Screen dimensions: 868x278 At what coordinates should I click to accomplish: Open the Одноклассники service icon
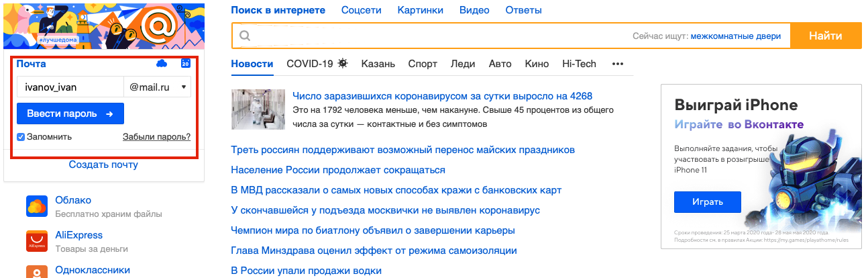point(37,272)
